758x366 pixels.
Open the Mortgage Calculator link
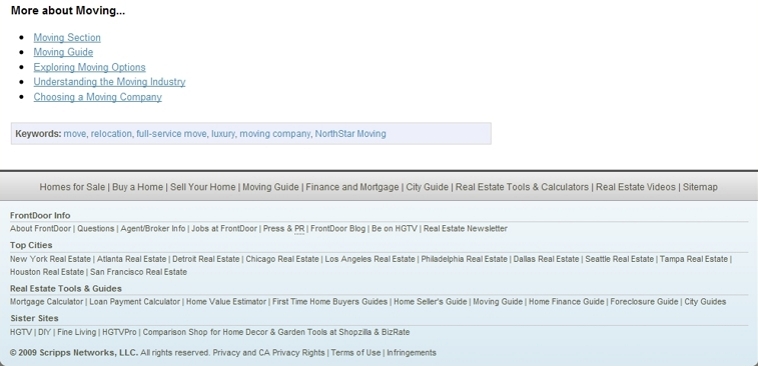(46, 302)
